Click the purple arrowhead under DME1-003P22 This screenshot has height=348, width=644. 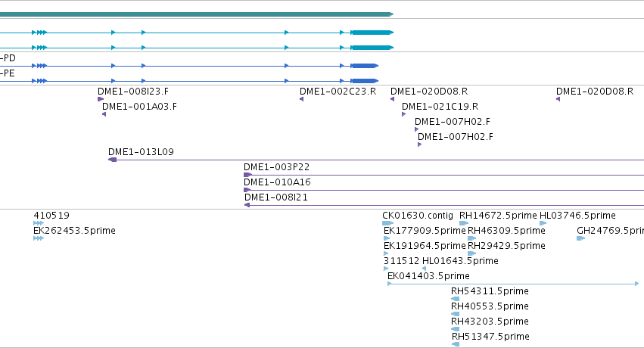[247, 175]
